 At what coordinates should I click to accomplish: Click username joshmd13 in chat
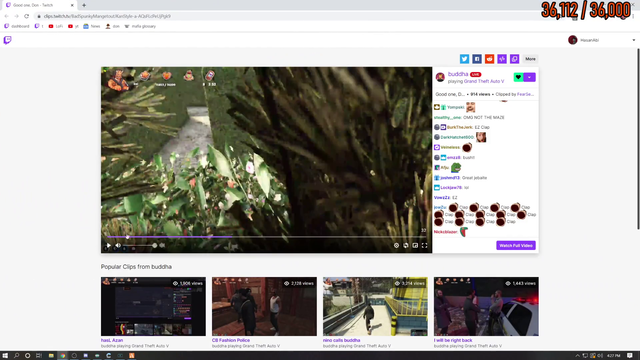(x=450, y=178)
